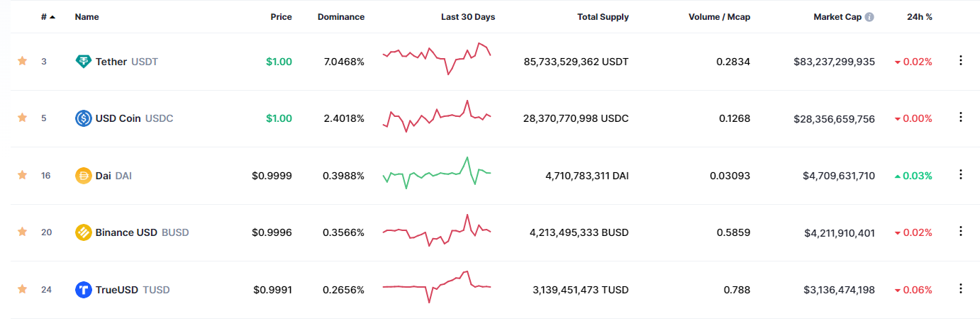Toggle watchlist star for USD Coin
Screen dimensions: 980x321
[x=22, y=118]
